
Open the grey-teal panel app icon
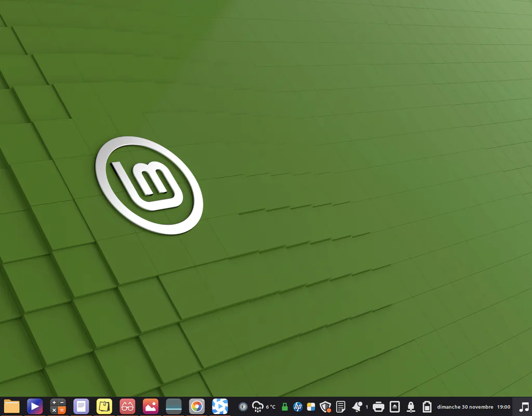[174, 406]
